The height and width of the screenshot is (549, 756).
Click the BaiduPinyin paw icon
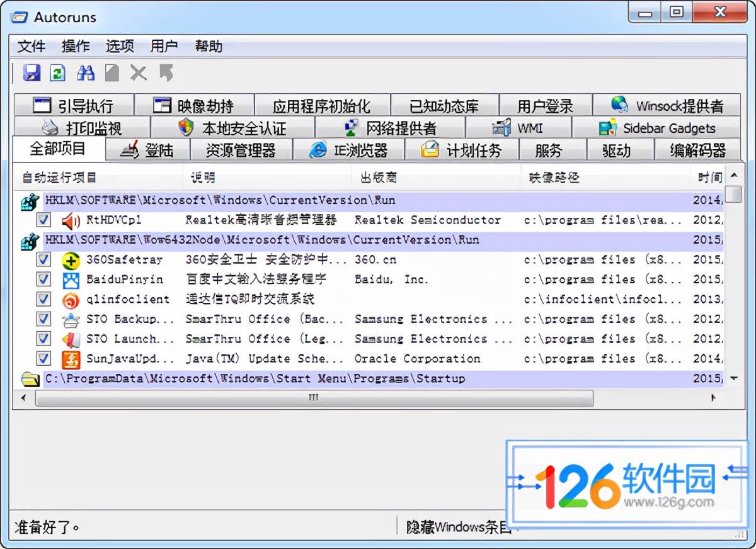coord(71,280)
